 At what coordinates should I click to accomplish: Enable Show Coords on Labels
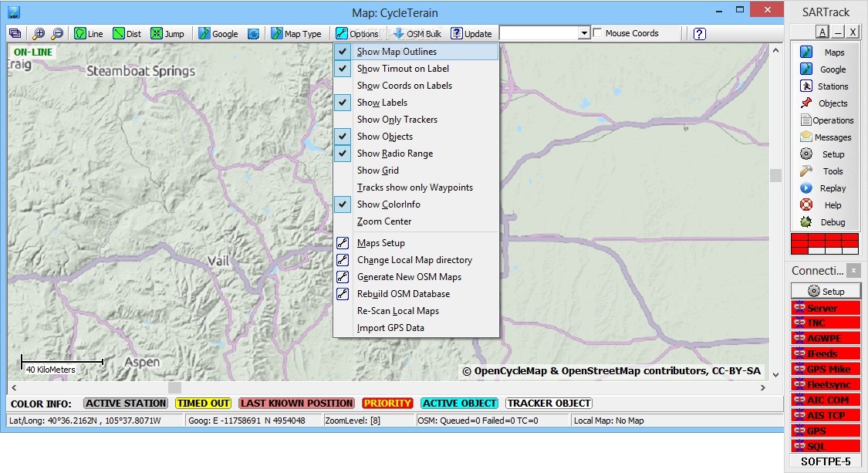(416, 86)
